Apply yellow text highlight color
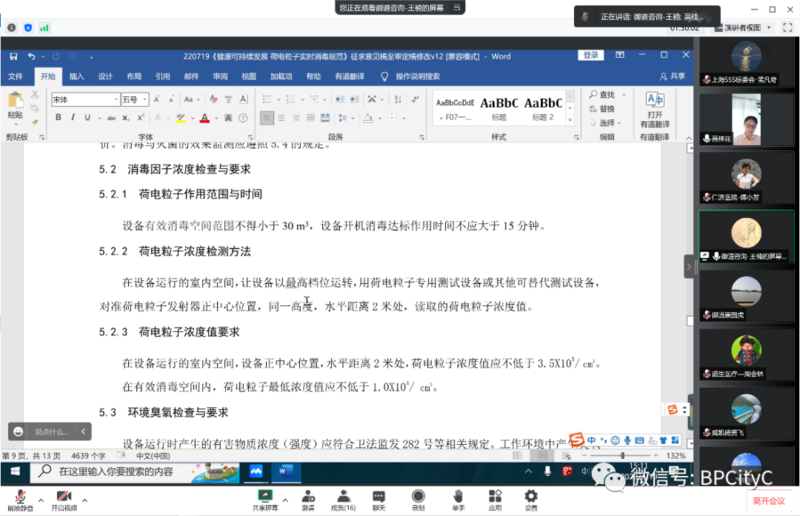This screenshot has height=516, width=800. point(181,118)
